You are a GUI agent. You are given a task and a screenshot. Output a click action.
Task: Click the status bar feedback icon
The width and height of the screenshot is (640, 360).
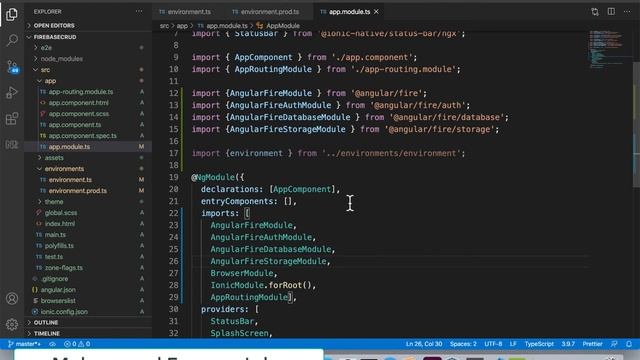pyautogui.click(x=614, y=344)
